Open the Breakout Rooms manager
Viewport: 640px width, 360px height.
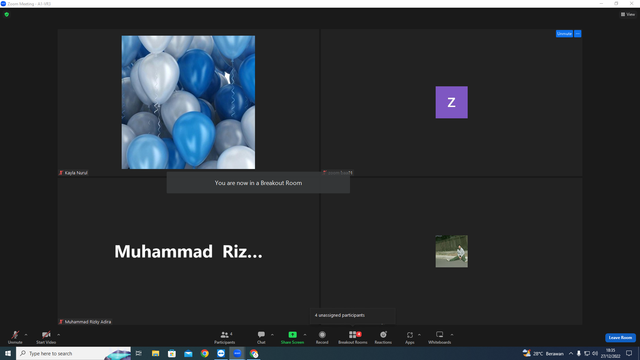(x=353, y=337)
